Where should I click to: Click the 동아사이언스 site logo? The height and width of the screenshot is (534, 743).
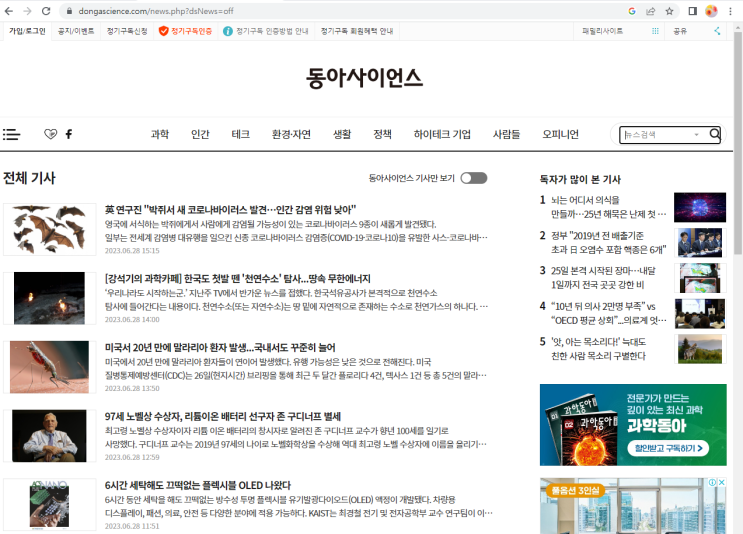(364, 78)
